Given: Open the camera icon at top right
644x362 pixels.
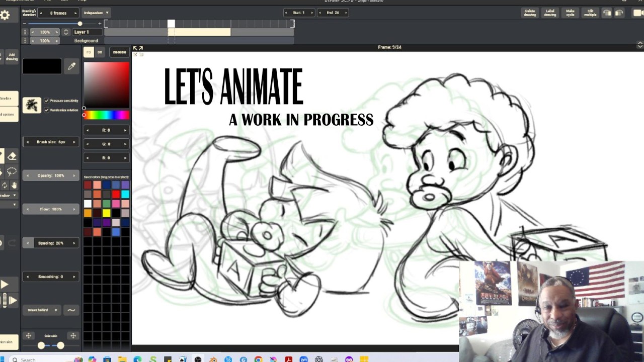Looking at the screenshot, I should pyautogui.click(x=636, y=13).
